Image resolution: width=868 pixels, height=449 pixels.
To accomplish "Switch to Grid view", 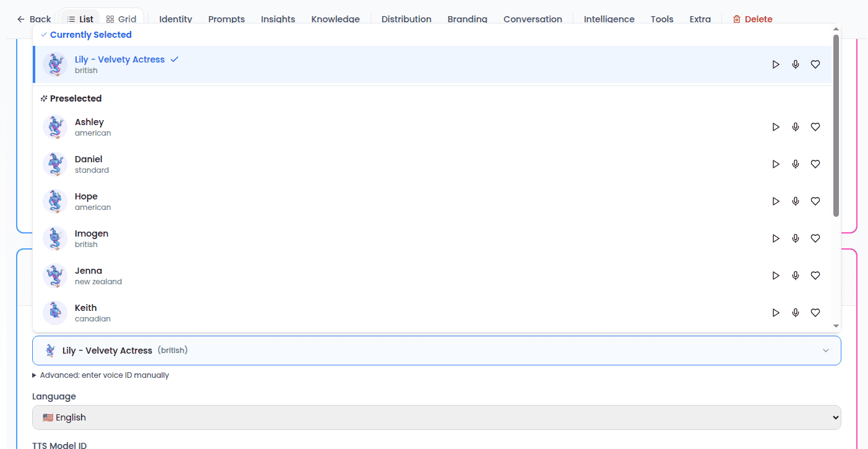I will (x=121, y=19).
